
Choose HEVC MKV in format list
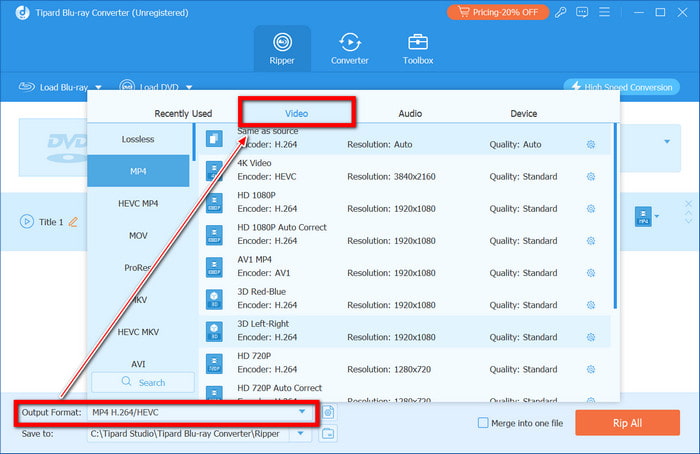click(138, 332)
